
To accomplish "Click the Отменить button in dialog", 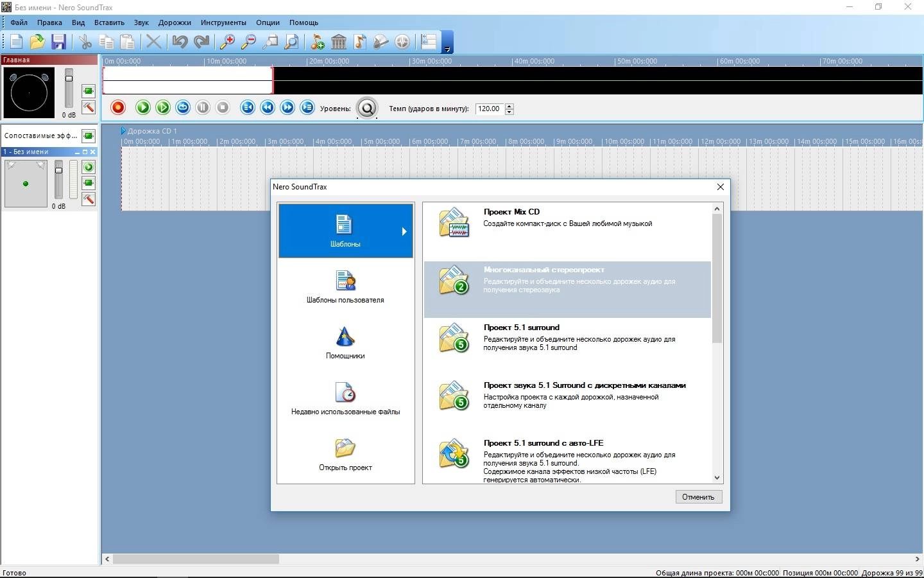I will tap(699, 497).
